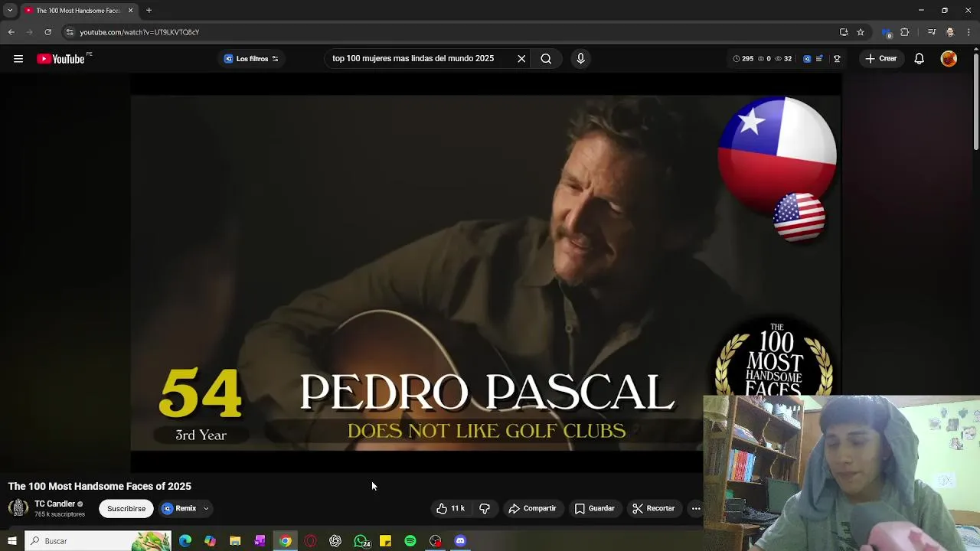The height and width of the screenshot is (551, 980).
Task: Open the list icon beside IQ badge
Action: (819, 59)
